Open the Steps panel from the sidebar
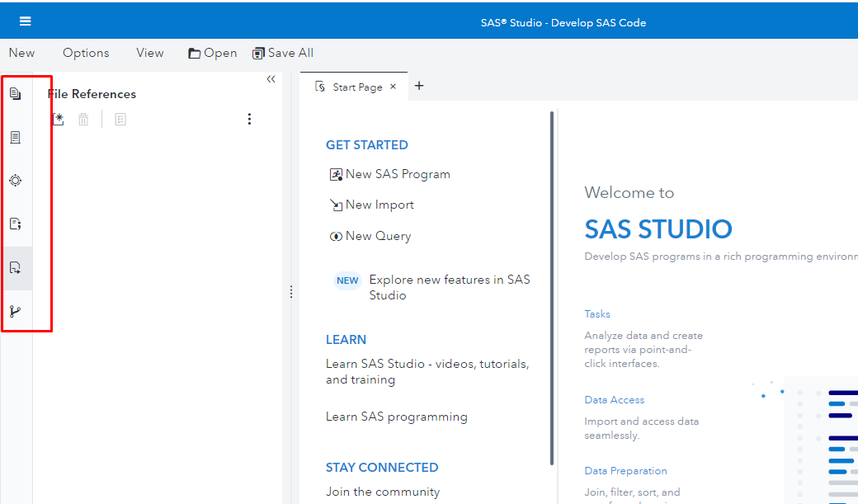Image resolution: width=858 pixels, height=504 pixels. click(15, 180)
